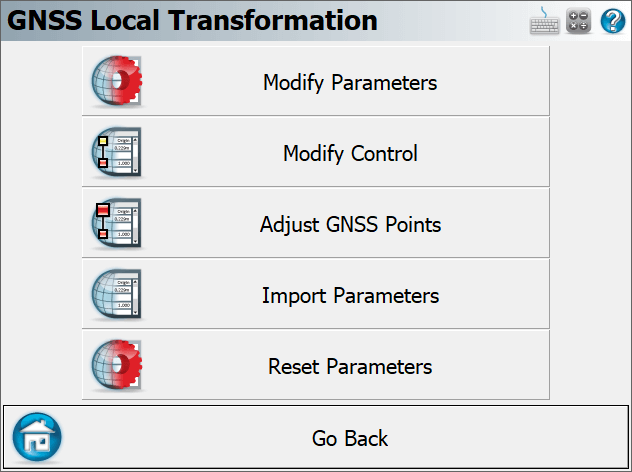Click the GNSS Local Transformation title
Screen dimensions: 632x472
point(192,21)
